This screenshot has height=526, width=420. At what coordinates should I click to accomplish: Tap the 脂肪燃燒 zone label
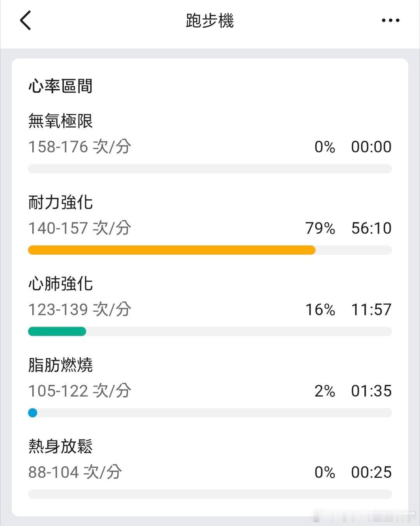tap(60, 365)
